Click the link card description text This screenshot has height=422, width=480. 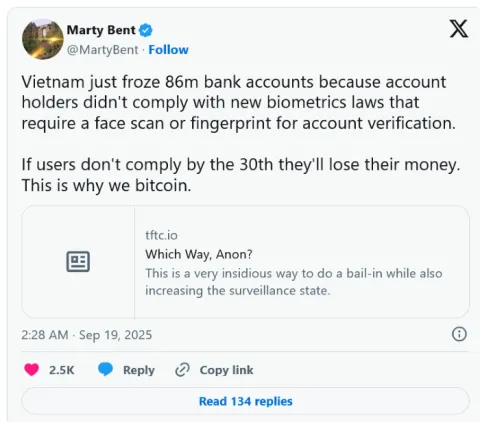[294, 282]
